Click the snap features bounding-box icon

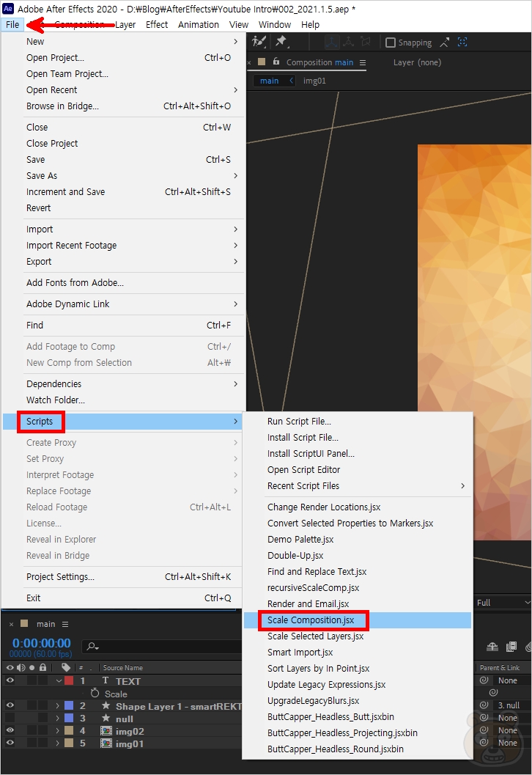[x=462, y=43]
